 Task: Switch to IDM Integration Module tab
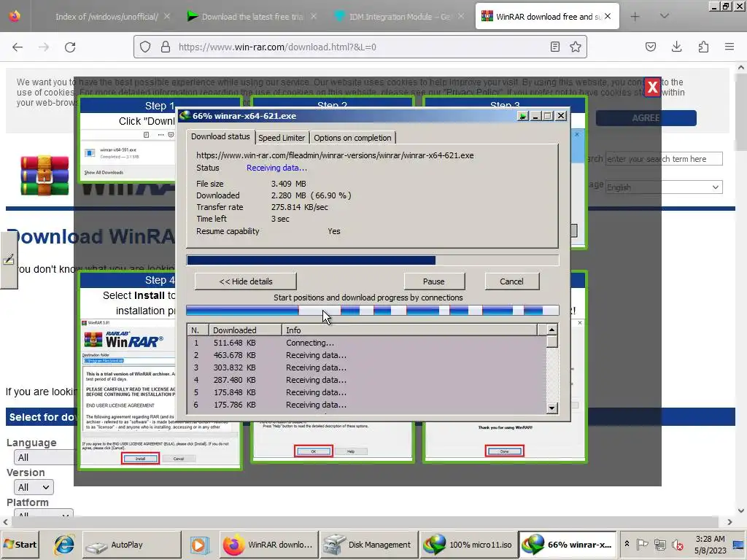point(400,17)
